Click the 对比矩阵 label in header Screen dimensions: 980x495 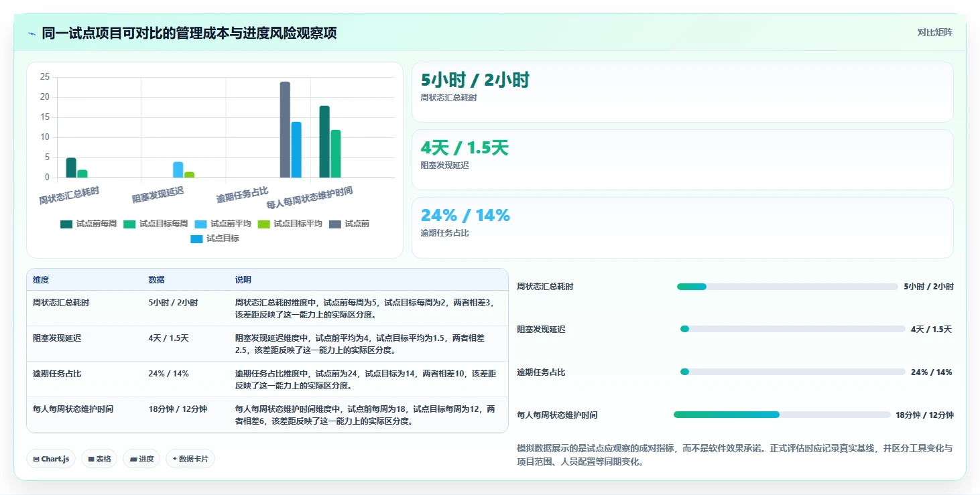point(935,32)
